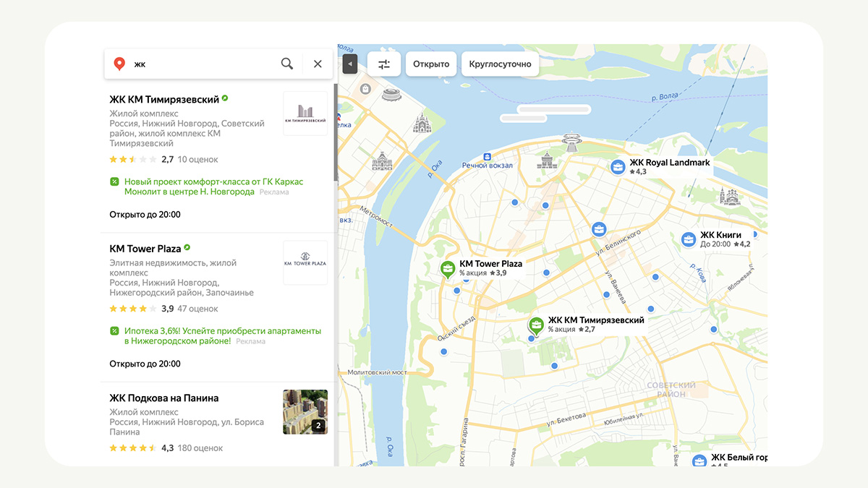
Task: Select ЖК Royal Landmark briefcase marker
Action: pos(618,167)
